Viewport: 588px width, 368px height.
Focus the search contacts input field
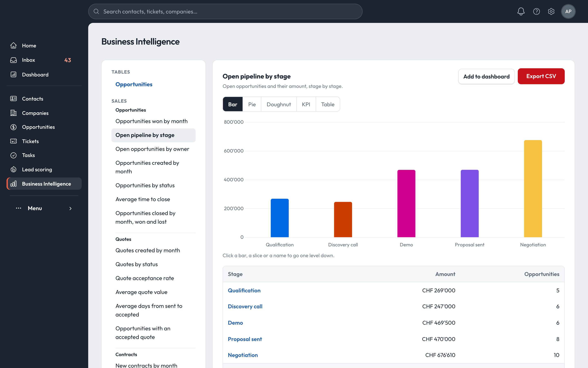click(x=225, y=11)
